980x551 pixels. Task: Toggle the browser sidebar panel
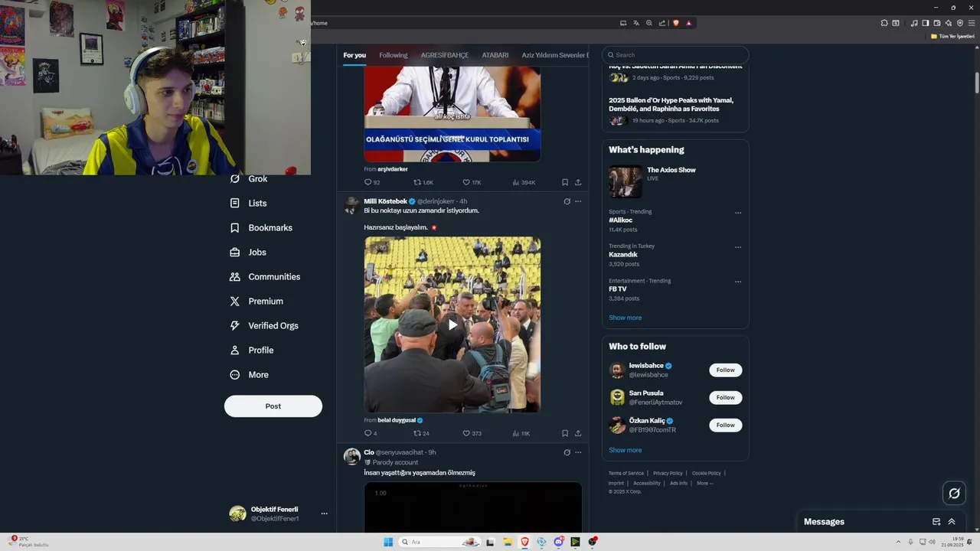tap(925, 23)
